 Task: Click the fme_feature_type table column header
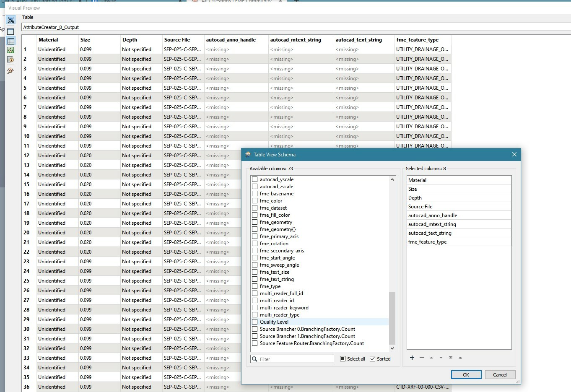point(423,40)
